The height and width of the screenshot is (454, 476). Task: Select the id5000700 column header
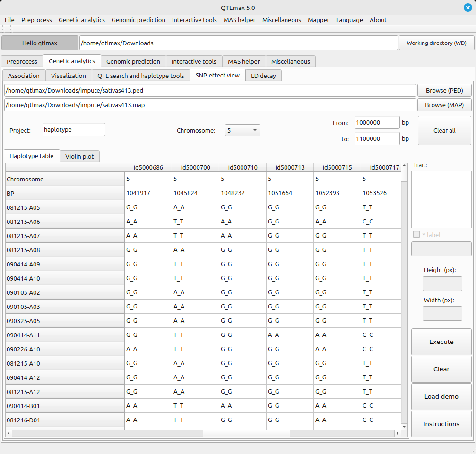point(195,167)
